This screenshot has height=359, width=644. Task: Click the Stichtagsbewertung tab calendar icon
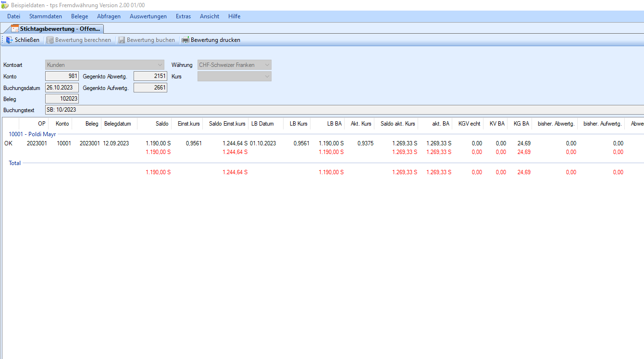tap(15, 29)
